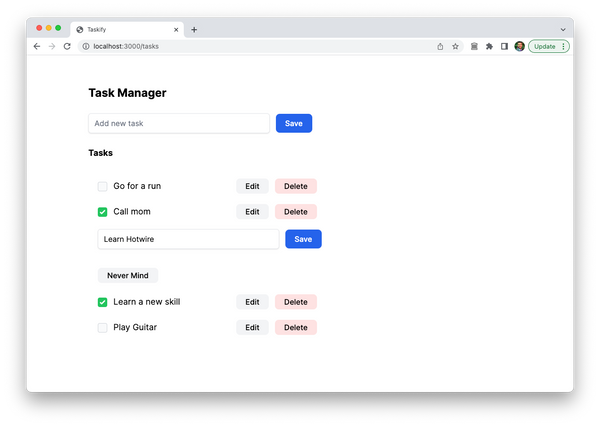600x427 pixels.
Task: Expand the tab search chevron
Action: [563, 29]
